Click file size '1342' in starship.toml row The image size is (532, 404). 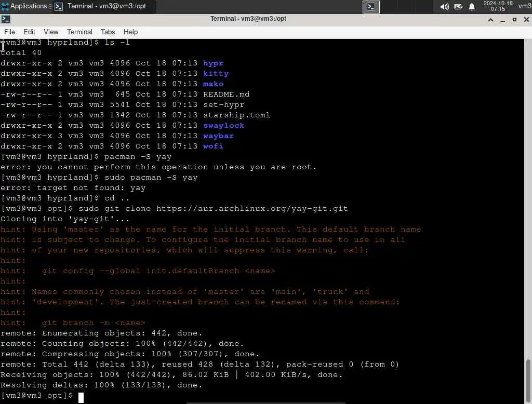point(120,115)
